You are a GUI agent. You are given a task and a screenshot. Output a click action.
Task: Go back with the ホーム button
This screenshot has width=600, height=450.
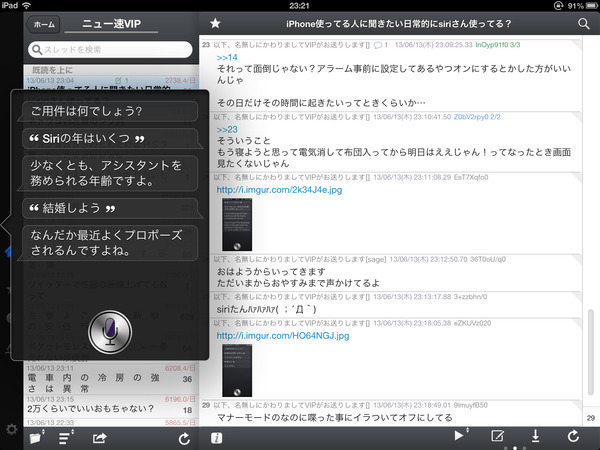(x=44, y=24)
